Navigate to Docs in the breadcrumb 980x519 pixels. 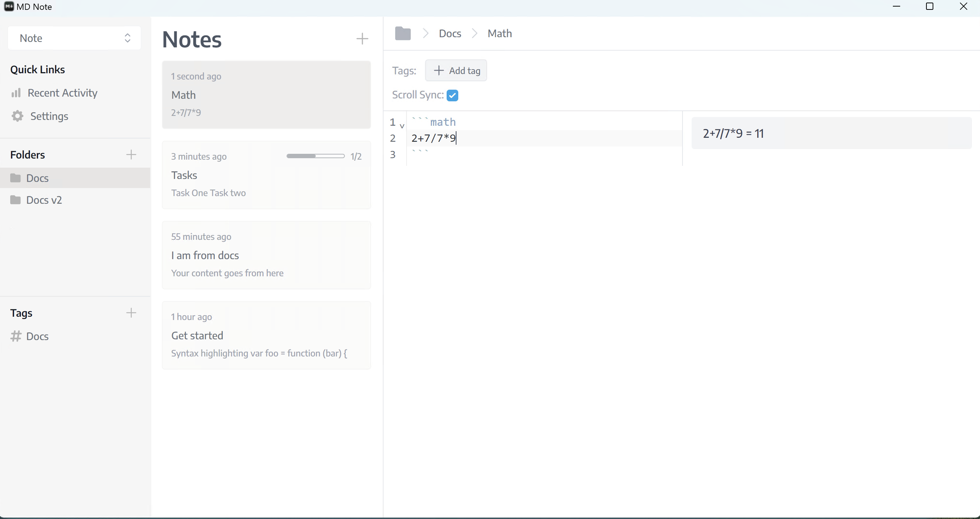pos(450,33)
